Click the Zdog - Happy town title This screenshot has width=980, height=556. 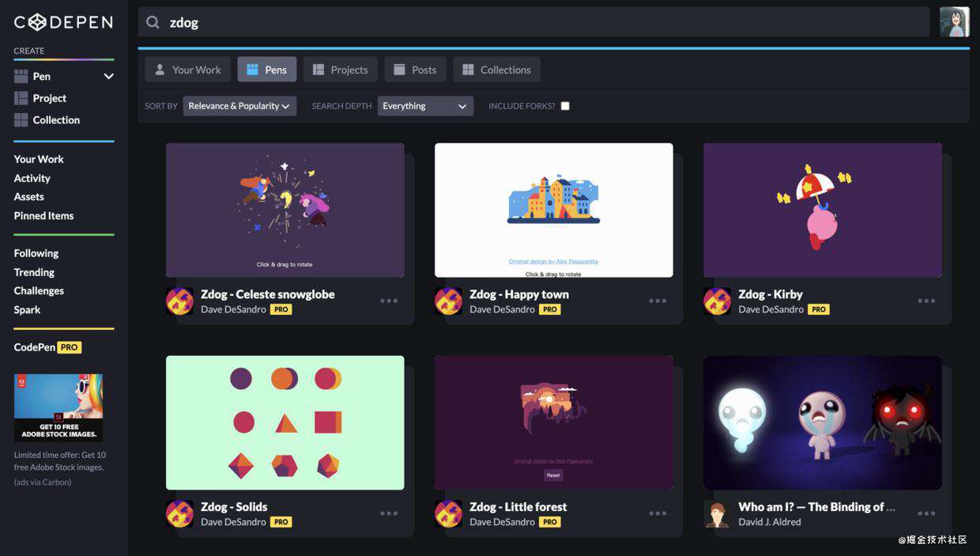519,293
